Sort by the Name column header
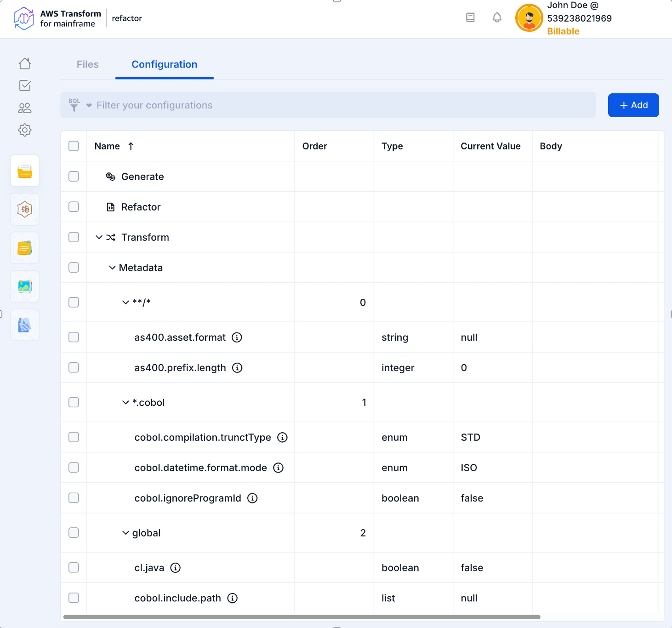 [x=108, y=146]
